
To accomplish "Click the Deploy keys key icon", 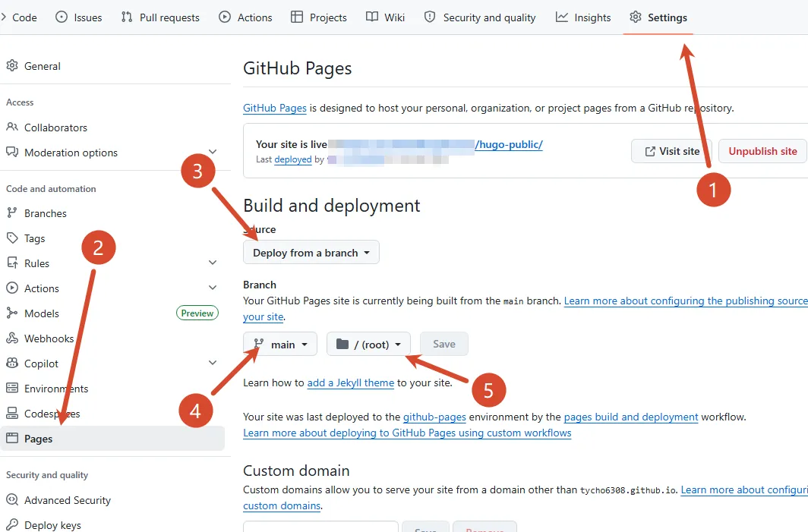I will 12,524.
